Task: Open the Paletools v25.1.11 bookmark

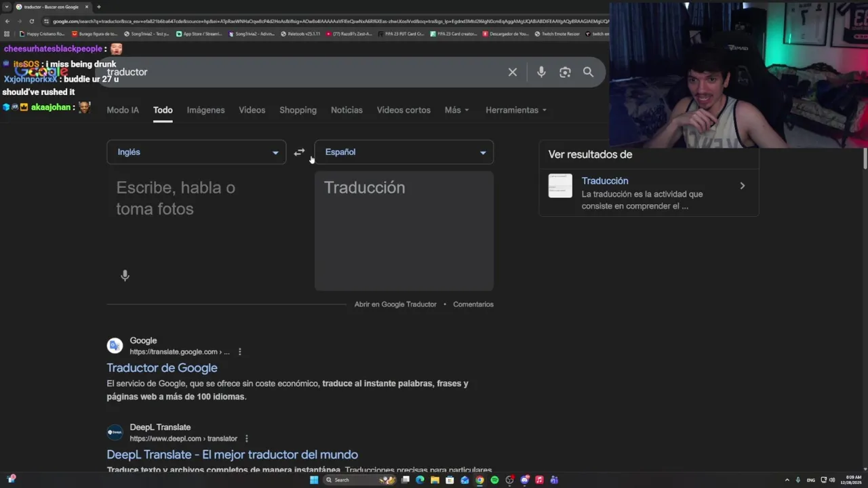Action: click(300, 33)
